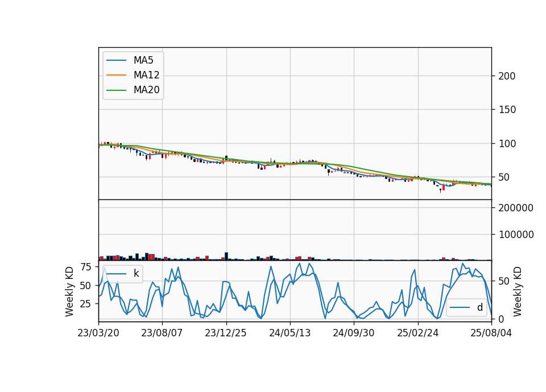This screenshot has height=392, width=546.
Task: Click the 100000 volume axis label
Action: pos(516,235)
